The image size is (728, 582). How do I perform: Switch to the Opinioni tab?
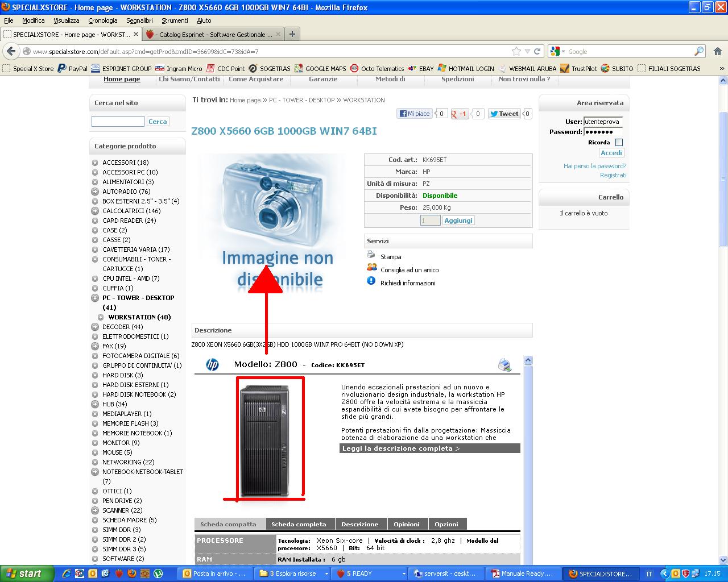pos(407,524)
